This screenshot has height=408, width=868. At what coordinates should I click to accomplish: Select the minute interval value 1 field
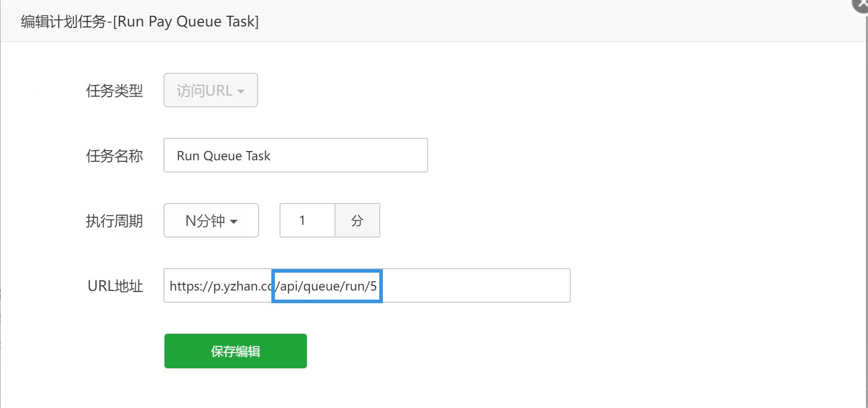[306, 220]
